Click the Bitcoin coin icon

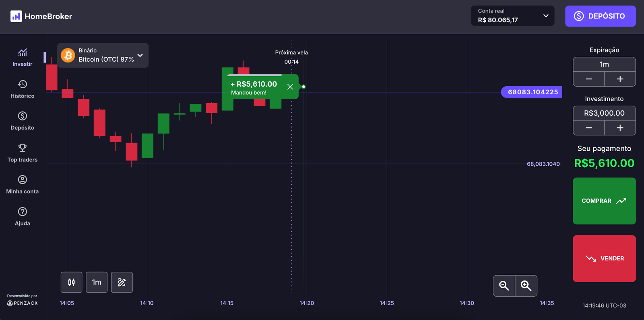(68, 55)
